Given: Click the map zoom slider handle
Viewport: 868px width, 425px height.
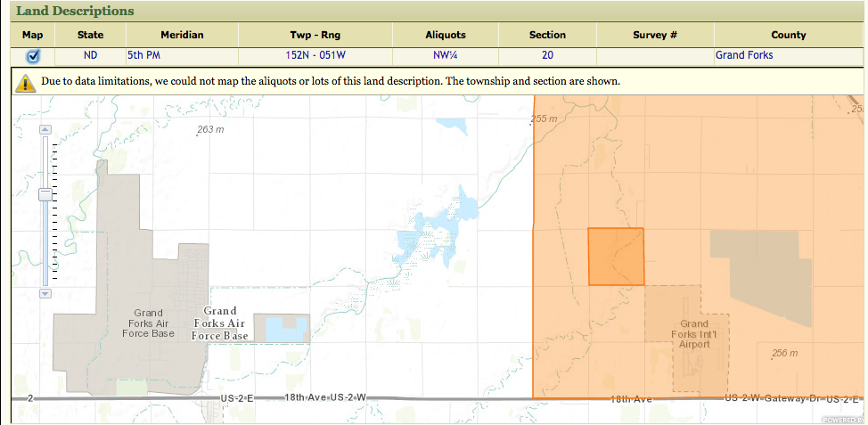Looking at the screenshot, I should point(46,194).
